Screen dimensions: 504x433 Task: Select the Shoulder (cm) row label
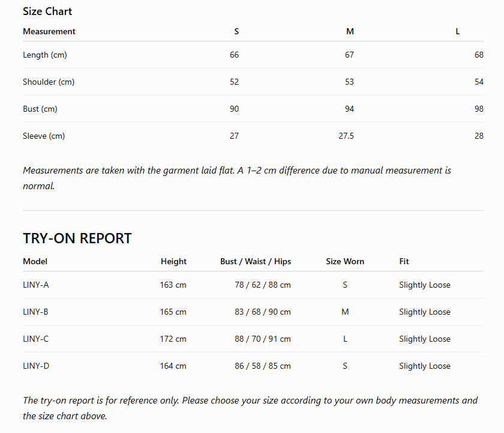[49, 82]
